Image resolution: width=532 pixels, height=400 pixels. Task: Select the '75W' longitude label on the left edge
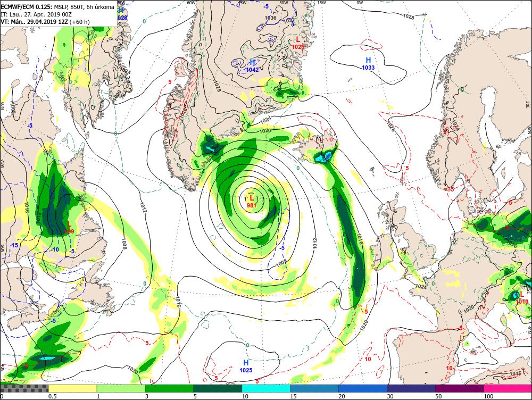[2, 164]
